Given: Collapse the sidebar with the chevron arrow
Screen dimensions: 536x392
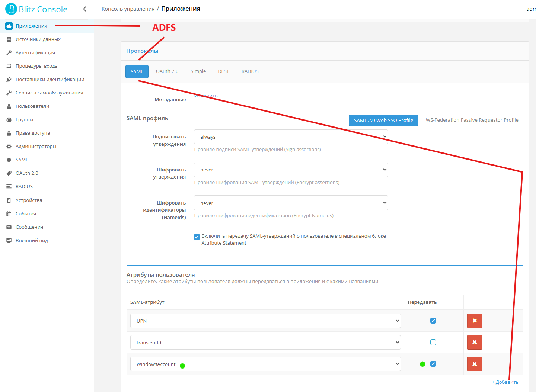Looking at the screenshot, I should point(84,9).
